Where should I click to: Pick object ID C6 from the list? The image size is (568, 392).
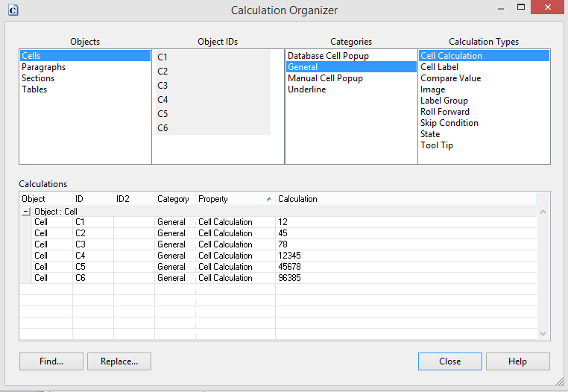point(162,128)
